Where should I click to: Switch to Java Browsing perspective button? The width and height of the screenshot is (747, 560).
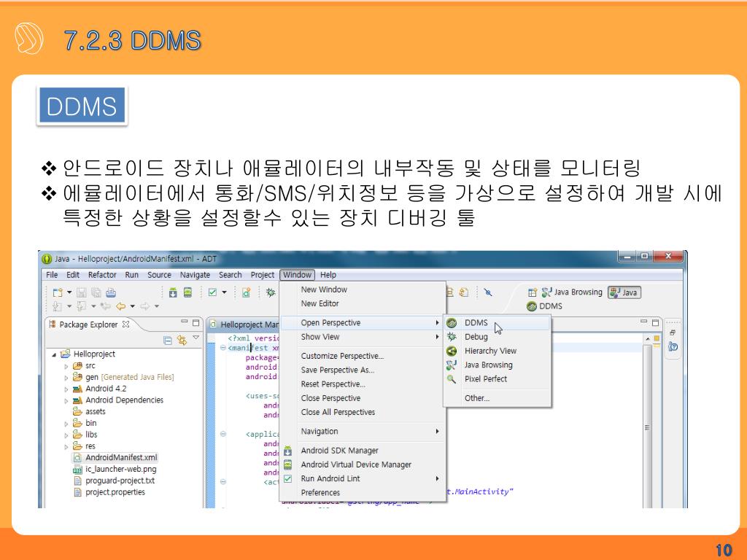pos(572,292)
